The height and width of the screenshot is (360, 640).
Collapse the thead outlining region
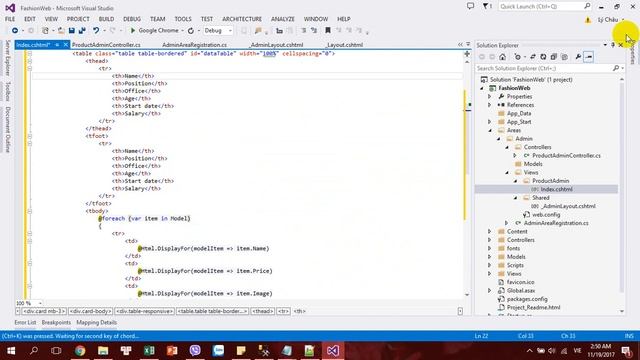[x=29, y=61]
